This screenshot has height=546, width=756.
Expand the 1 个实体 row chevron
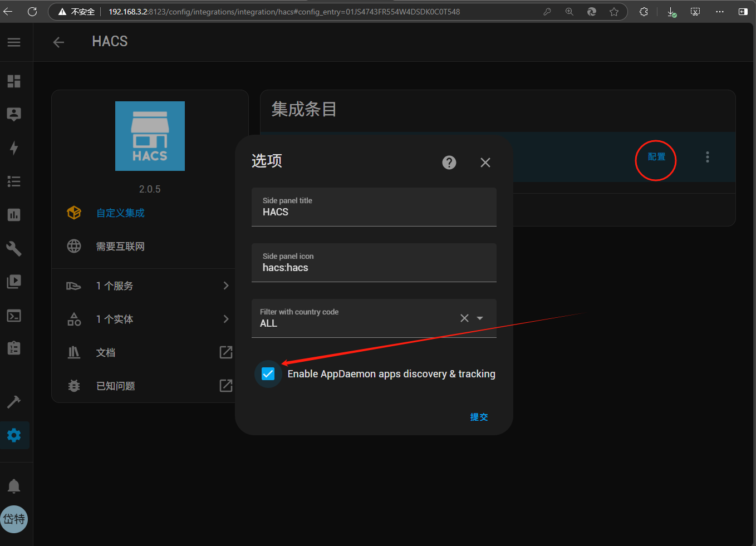[x=225, y=319]
